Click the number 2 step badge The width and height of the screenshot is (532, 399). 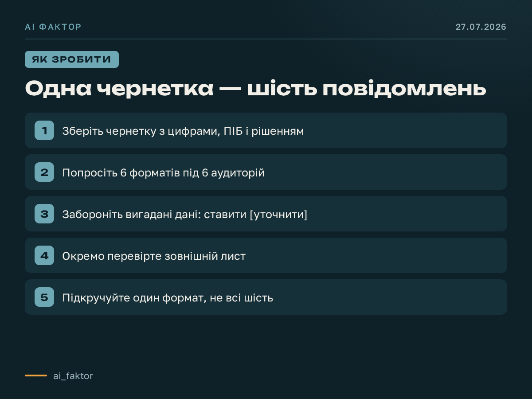(x=44, y=172)
